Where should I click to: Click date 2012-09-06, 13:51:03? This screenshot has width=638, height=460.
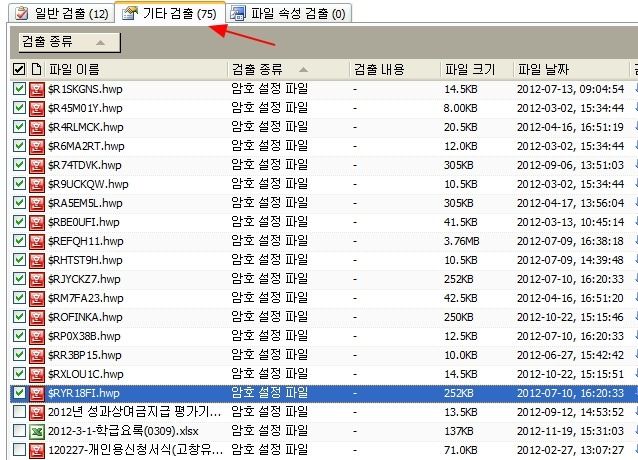[570, 165]
